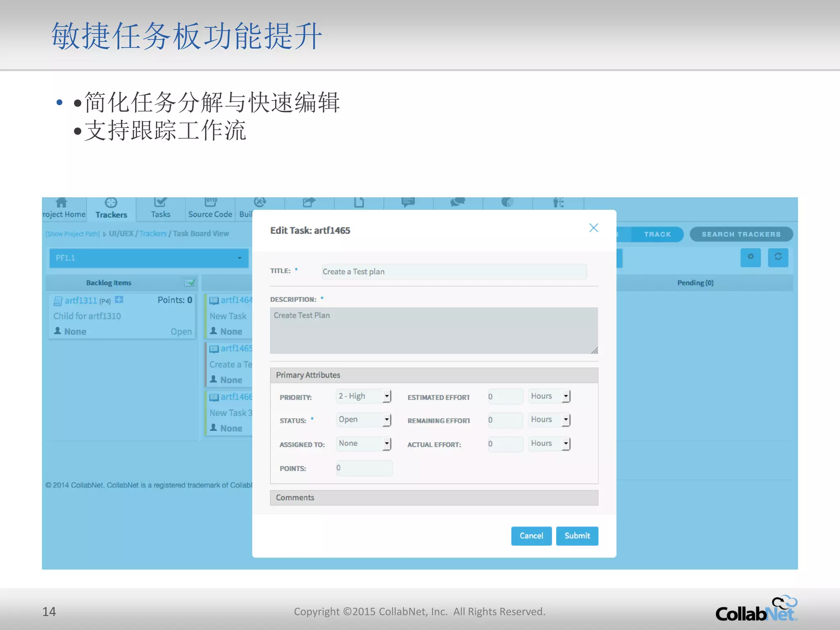This screenshot has height=630, width=840.
Task: Close the Edit Task dialog
Action: (593, 228)
